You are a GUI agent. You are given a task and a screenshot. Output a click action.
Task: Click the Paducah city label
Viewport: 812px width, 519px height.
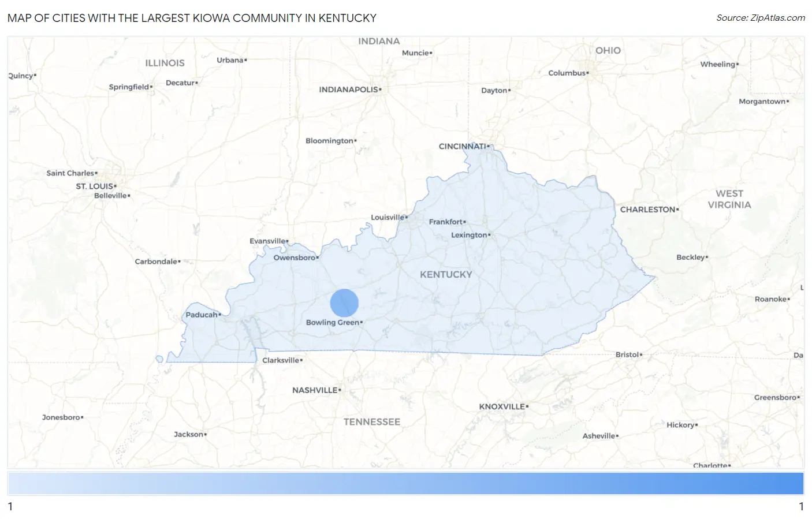[x=202, y=315]
